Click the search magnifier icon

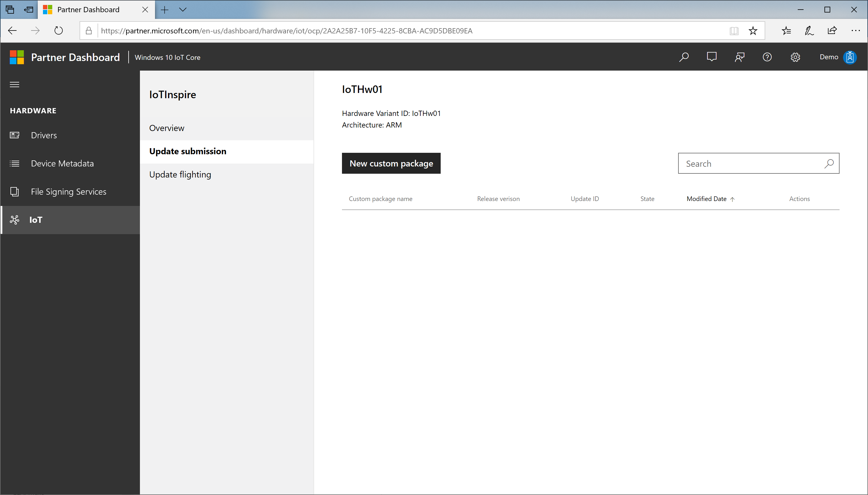tap(831, 164)
